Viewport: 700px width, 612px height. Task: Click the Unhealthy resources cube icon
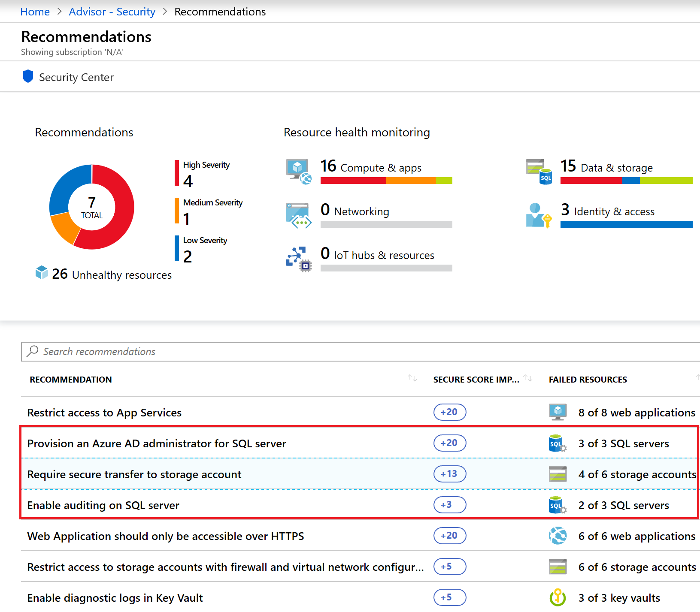(42, 272)
